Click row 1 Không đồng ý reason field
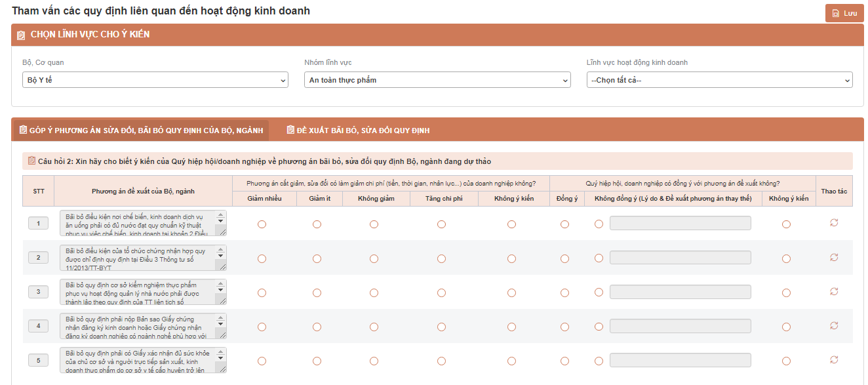 681,223
